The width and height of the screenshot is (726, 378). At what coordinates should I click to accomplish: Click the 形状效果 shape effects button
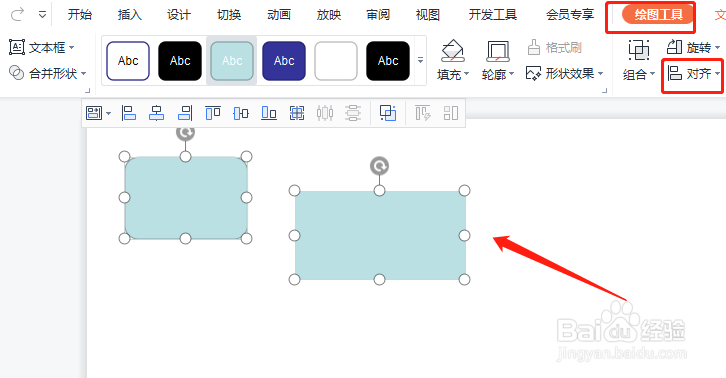[x=560, y=73]
